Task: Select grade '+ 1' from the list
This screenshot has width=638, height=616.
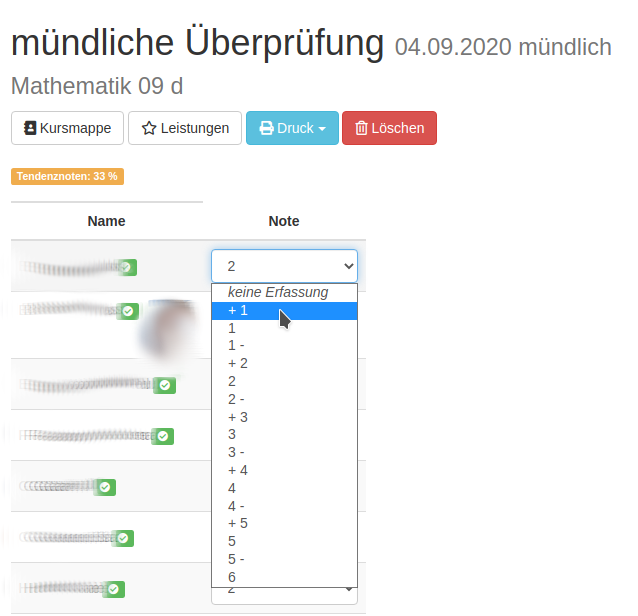Action: [x=238, y=311]
